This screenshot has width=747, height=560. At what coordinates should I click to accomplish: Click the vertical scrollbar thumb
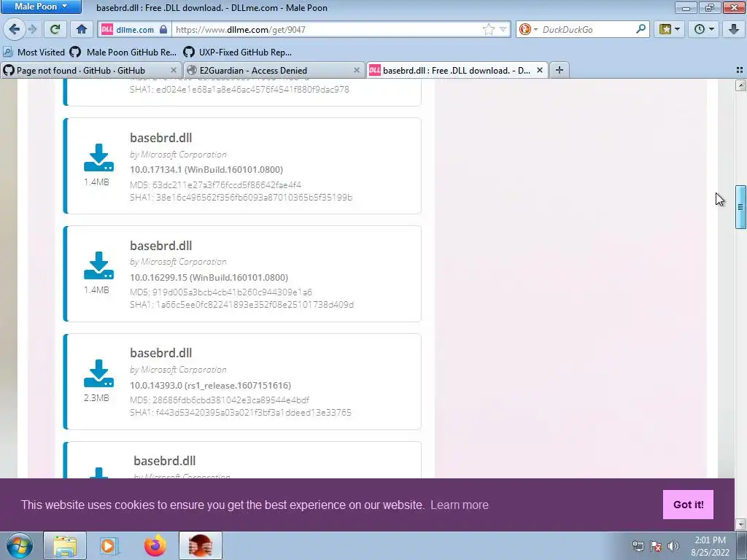click(740, 206)
